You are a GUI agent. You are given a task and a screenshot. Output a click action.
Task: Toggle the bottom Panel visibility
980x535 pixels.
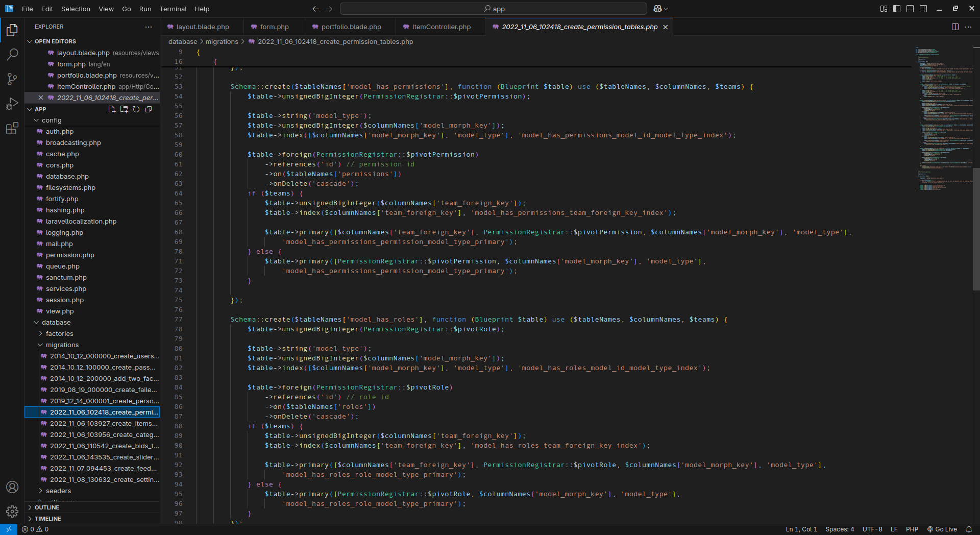[x=910, y=9]
